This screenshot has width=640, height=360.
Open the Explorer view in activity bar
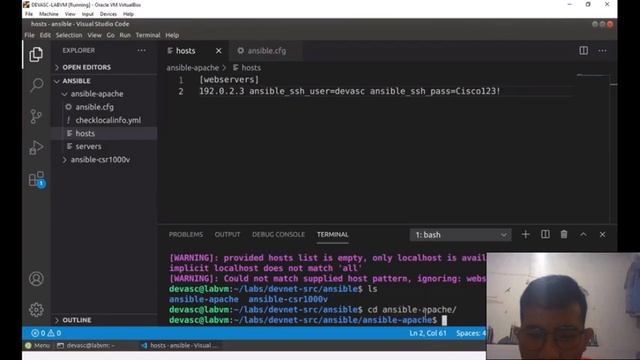(36, 55)
